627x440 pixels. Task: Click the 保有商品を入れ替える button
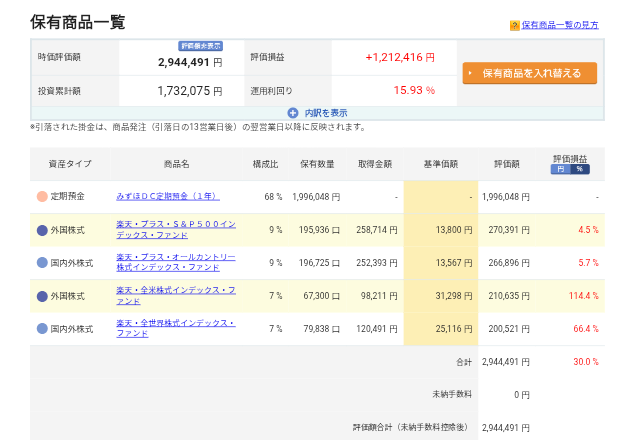pos(529,73)
